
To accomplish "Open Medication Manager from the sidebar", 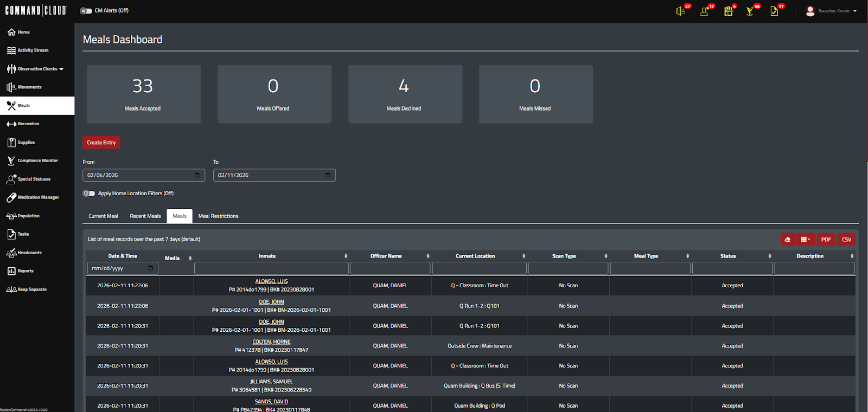I will click(37, 197).
